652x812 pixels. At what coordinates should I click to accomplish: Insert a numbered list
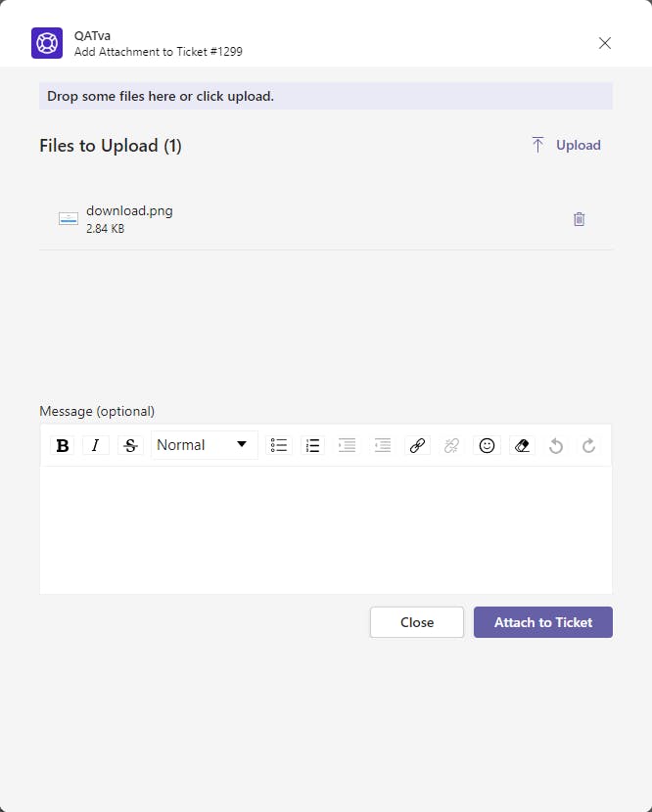click(x=312, y=445)
